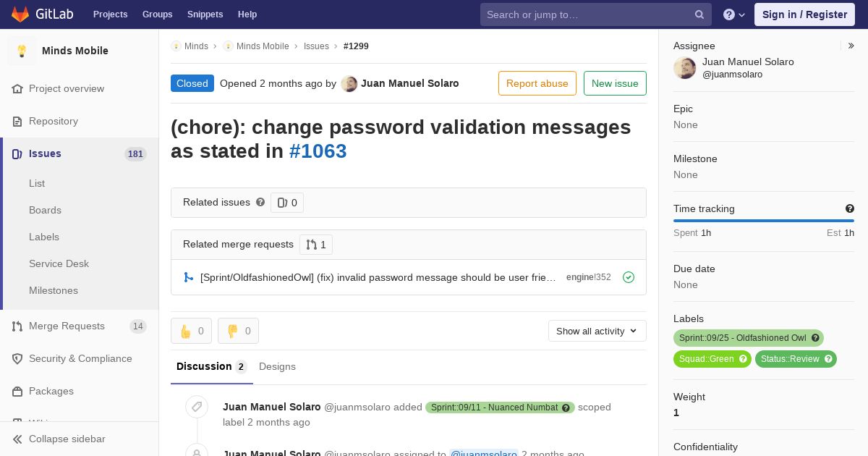Switch to the Designs tab
Image resolution: width=868 pixels, height=456 pixels.
[x=277, y=366]
